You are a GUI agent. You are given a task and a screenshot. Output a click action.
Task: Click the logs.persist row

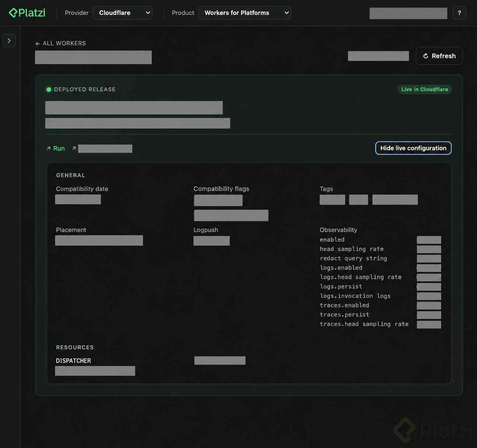[380, 287]
